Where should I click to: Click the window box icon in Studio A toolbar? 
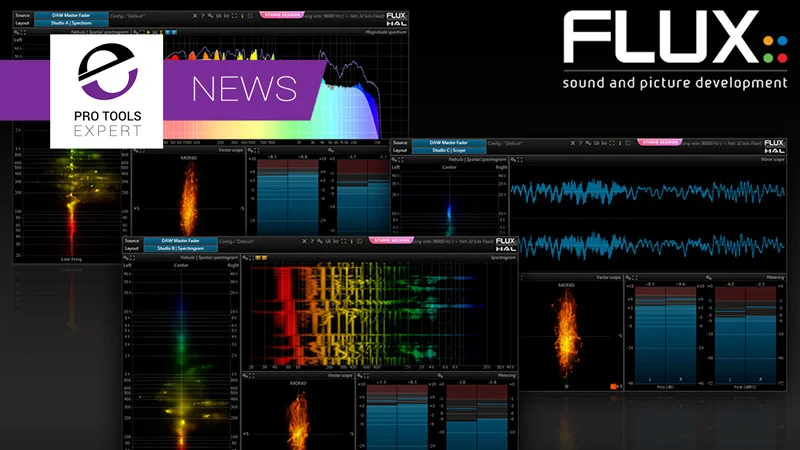click(250, 16)
